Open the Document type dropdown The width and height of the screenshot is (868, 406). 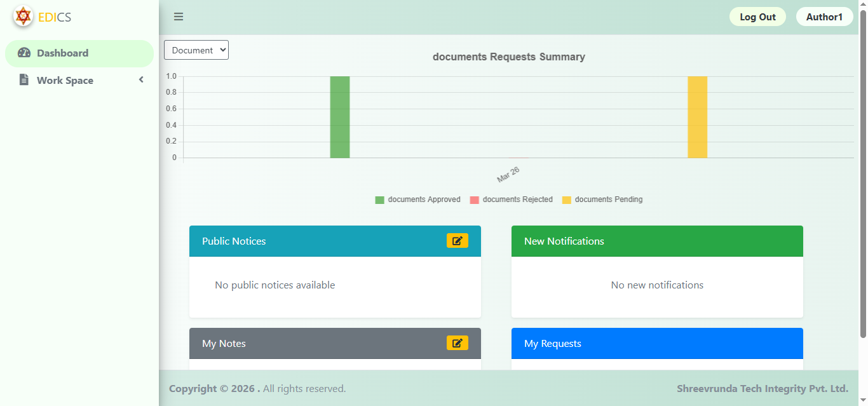[x=196, y=50]
